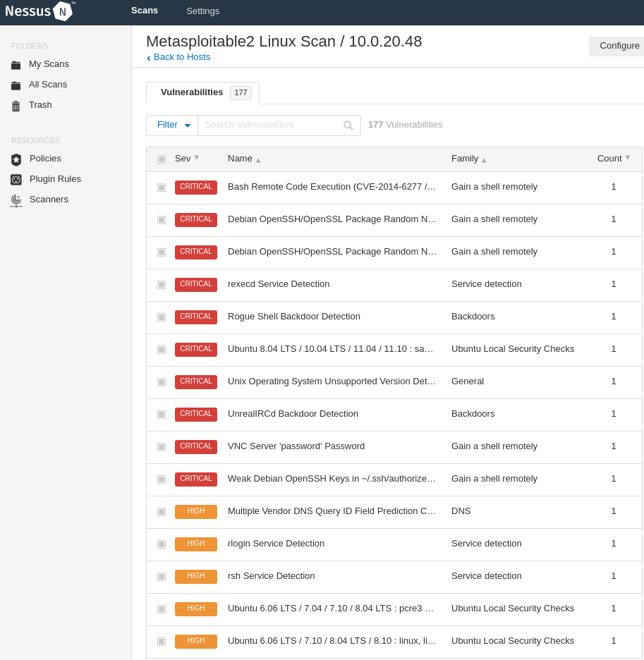
Task: Check the rlogin Service Detection checkbox
Action: coord(162,544)
